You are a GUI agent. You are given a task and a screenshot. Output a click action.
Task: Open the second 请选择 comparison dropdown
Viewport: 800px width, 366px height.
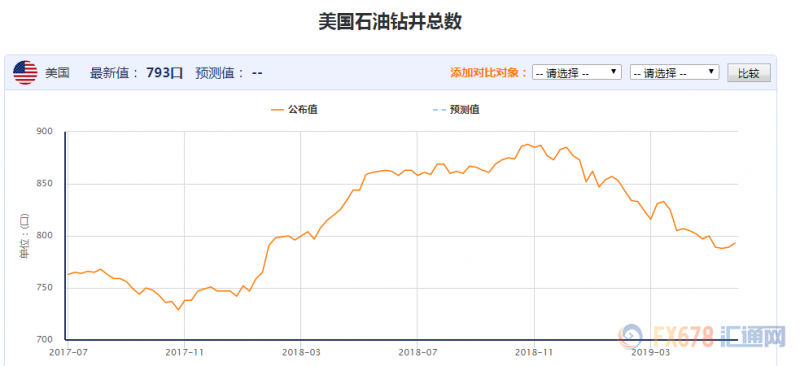click(674, 72)
